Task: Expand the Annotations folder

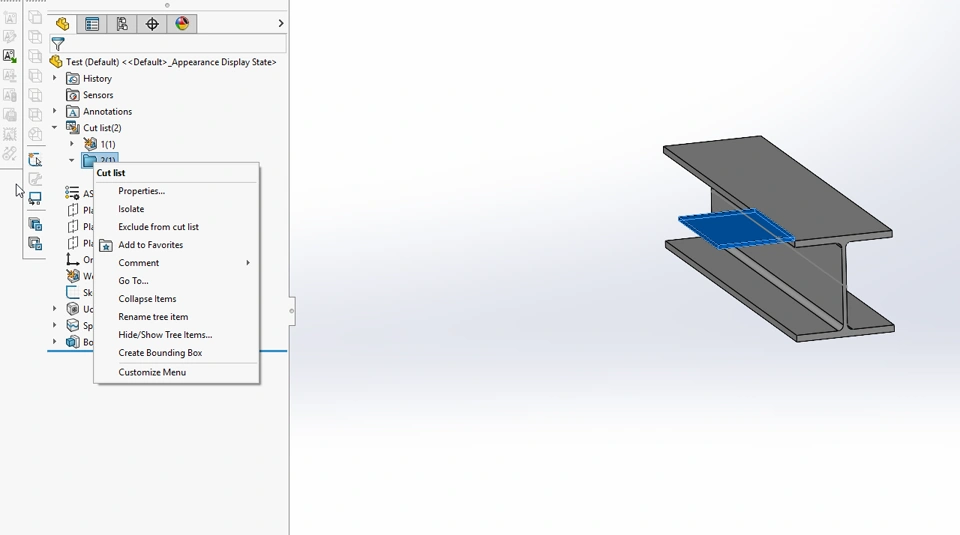Action: click(54, 111)
